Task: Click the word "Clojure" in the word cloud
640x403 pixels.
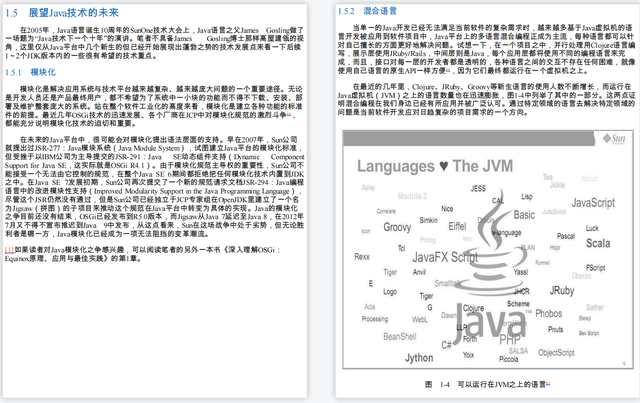Action: tap(473, 308)
